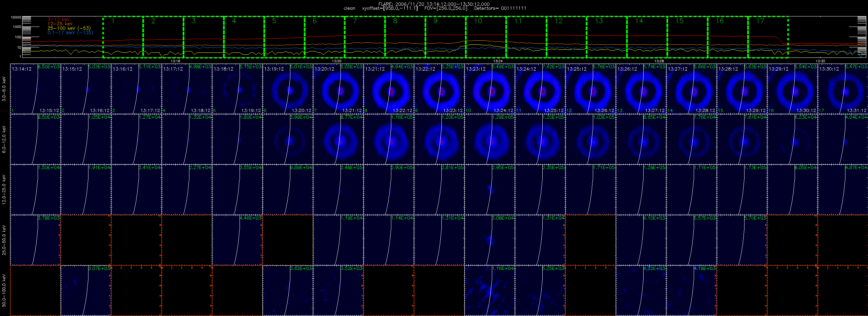The height and width of the screenshot is (316, 868).
Task: Select time interval box 1 in light curve
Action: [123, 37]
